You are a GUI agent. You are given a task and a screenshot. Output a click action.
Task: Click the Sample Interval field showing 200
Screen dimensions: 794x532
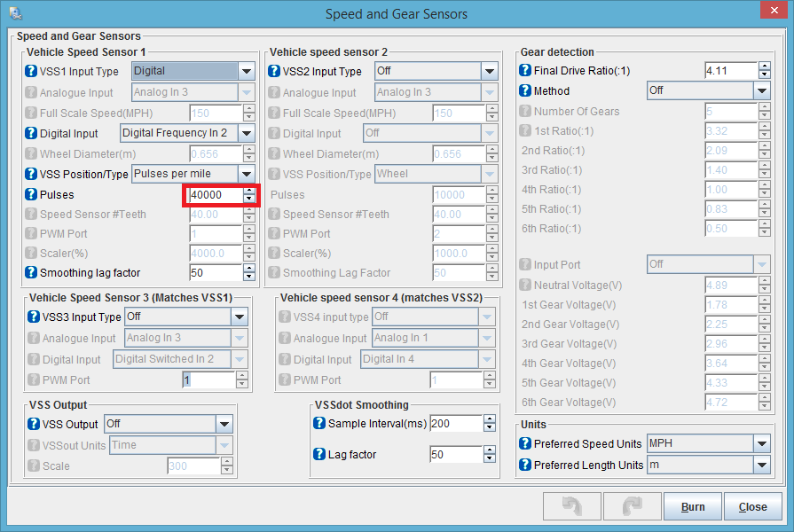(x=456, y=424)
